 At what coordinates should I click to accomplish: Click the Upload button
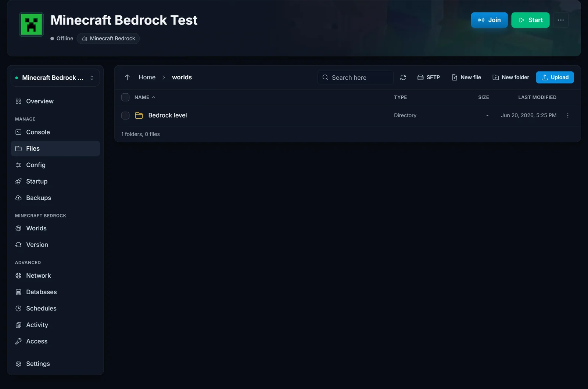[555, 78]
